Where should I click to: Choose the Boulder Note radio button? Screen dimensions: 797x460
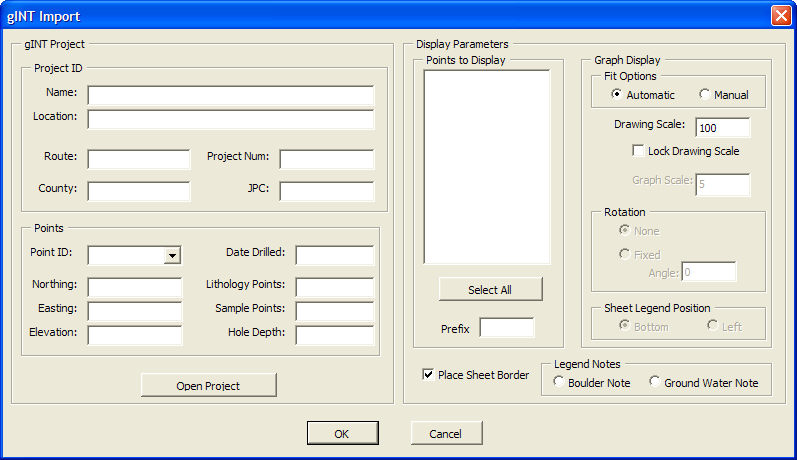coord(559,382)
